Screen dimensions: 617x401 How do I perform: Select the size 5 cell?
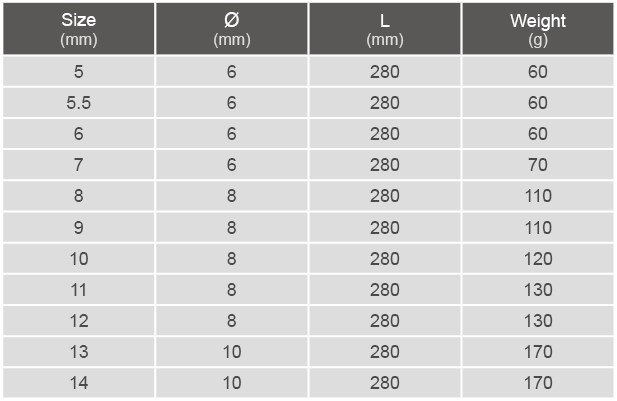tap(79, 71)
